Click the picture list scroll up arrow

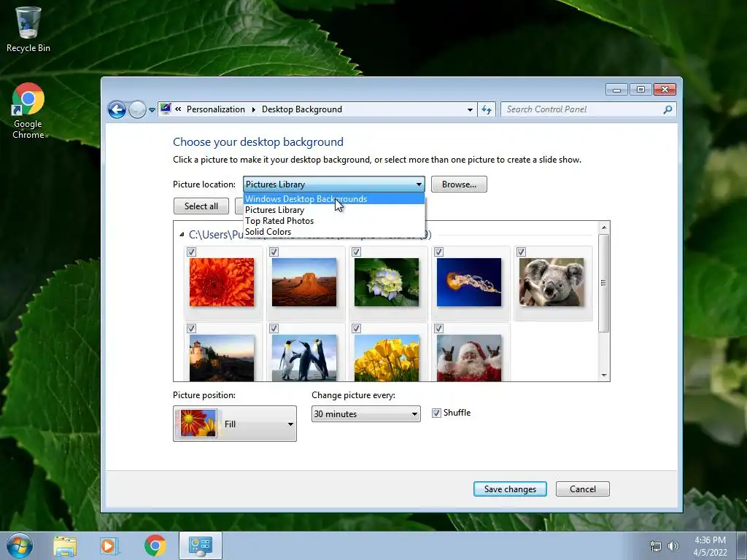tap(604, 227)
